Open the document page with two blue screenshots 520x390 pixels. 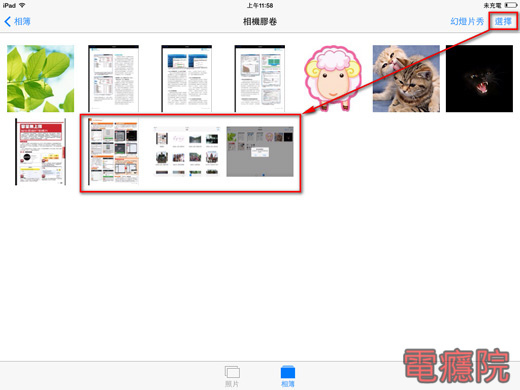tap(187, 79)
